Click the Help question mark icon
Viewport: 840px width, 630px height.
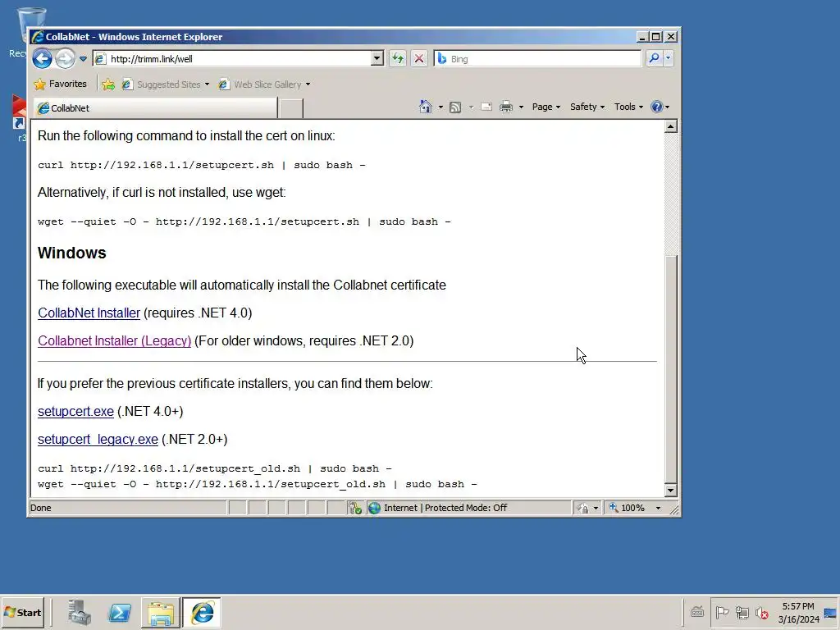click(x=657, y=107)
